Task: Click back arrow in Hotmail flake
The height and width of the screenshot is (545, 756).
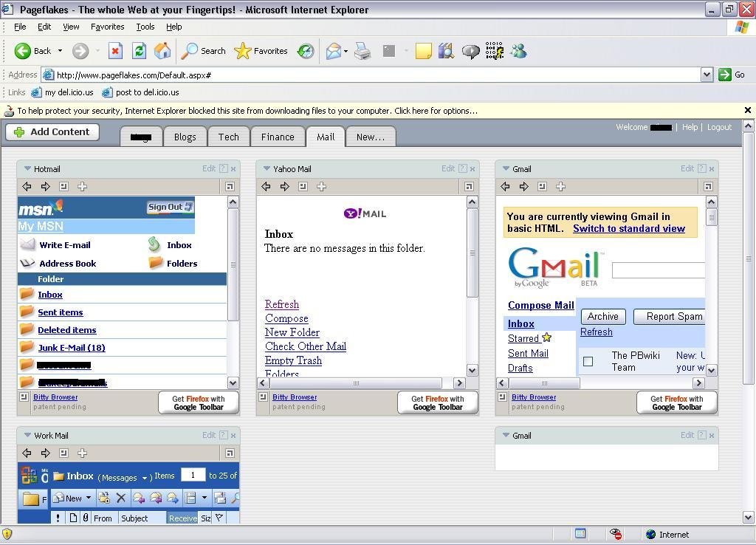Action: click(x=27, y=186)
